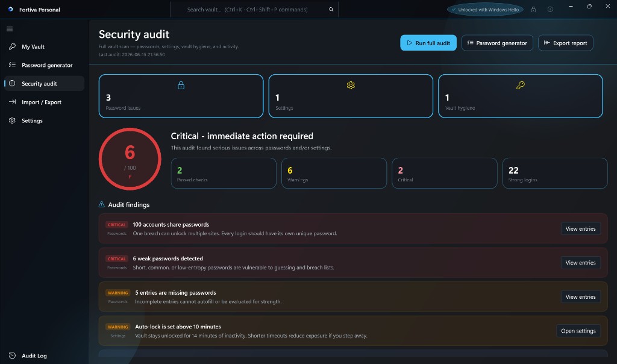Export the audit report
The image size is (617, 364).
(565, 43)
